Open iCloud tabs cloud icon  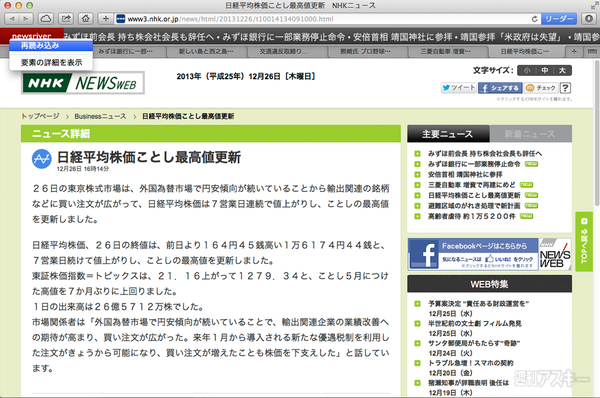[46, 18]
